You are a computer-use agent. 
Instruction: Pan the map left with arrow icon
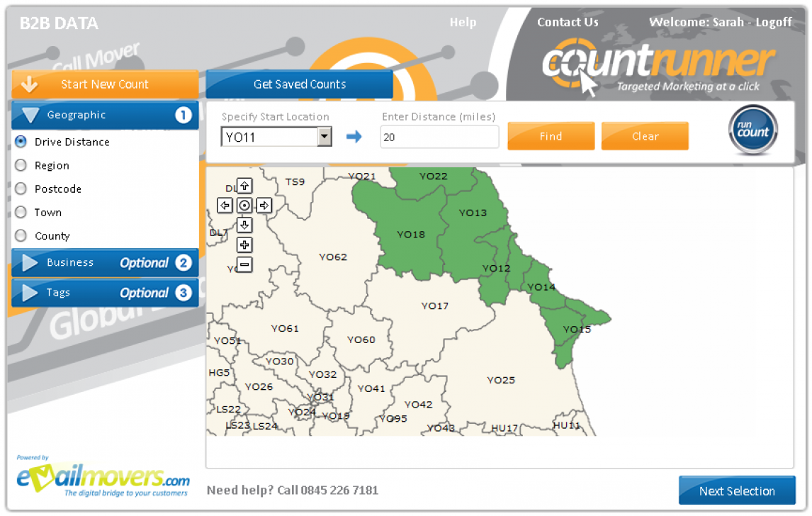click(225, 206)
